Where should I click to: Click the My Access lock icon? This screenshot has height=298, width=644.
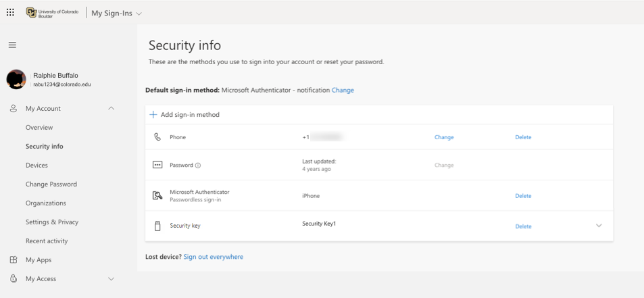[x=13, y=279]
